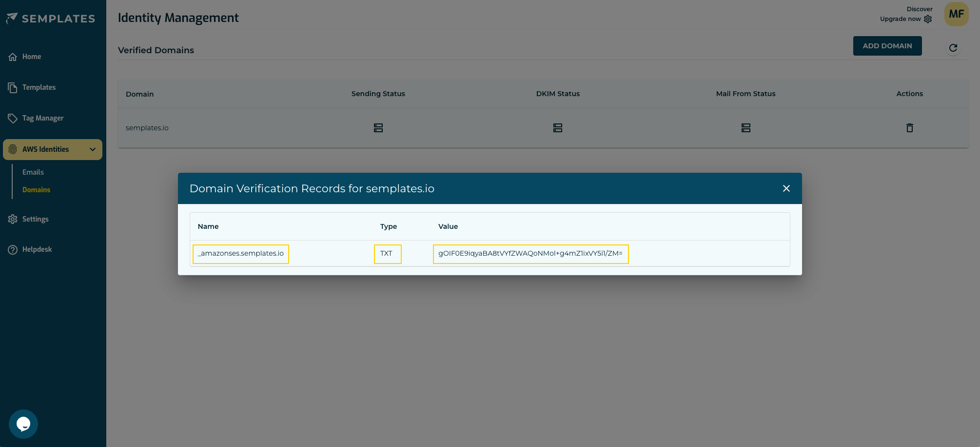Click the Templates copy icon
Viewport: 980px width, 447px height.
[13, 87]
